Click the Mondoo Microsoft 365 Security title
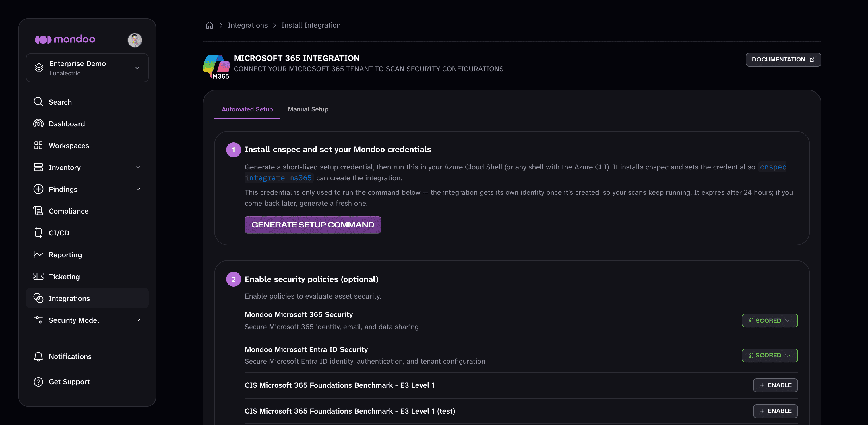868x425 pixels. click(x=299, y=314)
